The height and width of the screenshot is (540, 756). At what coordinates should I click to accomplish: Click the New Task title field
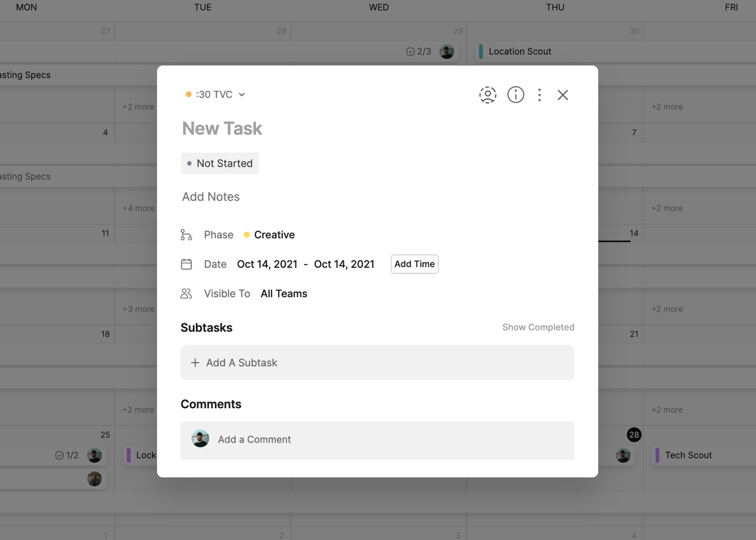click(222, 129)
